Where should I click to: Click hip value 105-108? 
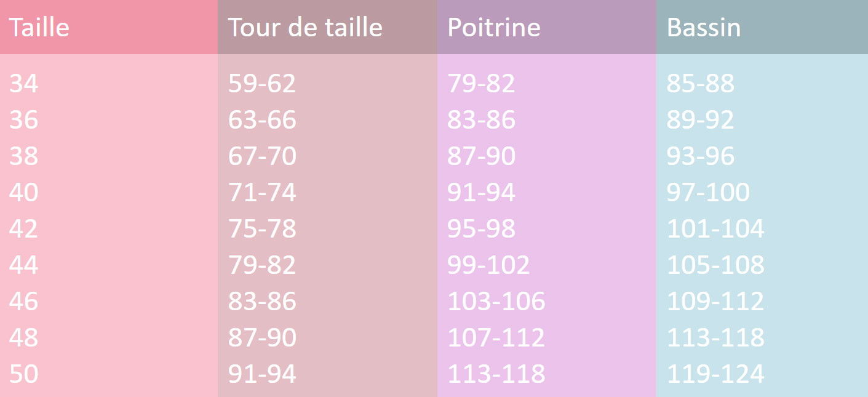[715, 265]
